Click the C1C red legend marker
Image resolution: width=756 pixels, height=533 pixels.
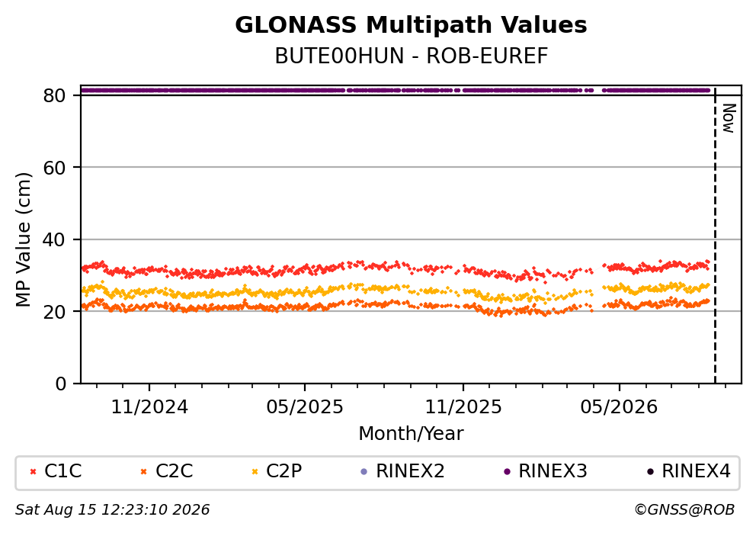coord(33,472)
